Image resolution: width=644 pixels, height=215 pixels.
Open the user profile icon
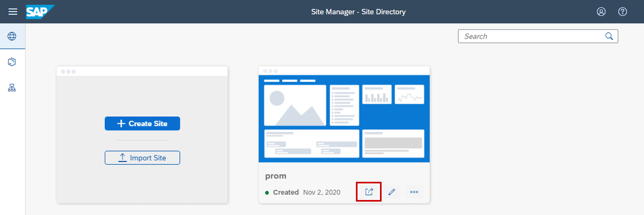click(601, 11)
